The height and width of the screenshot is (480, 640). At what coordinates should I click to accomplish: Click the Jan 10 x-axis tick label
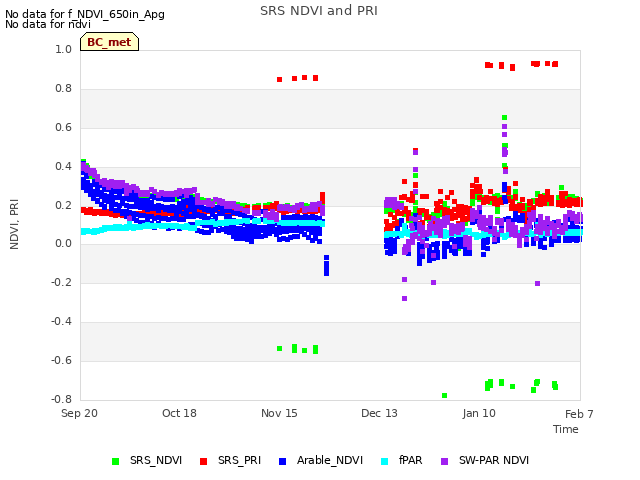point(479,413)
